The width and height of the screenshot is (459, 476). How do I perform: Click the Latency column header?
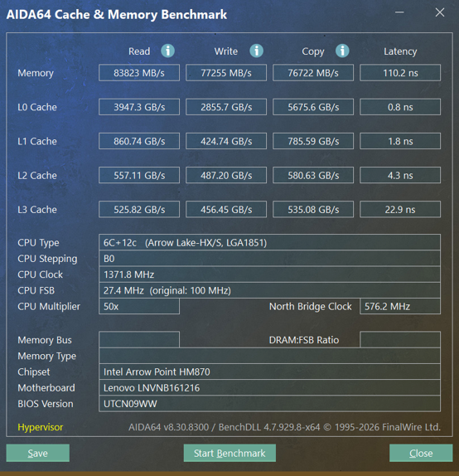400,51
